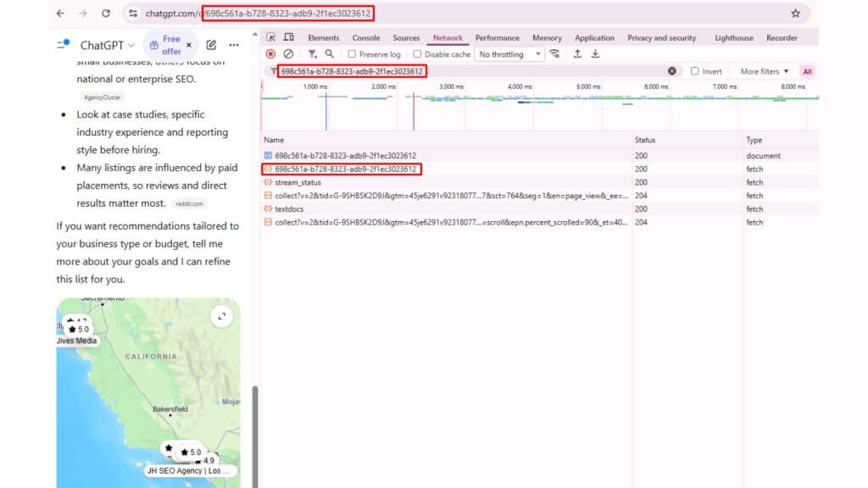Expand the map with the fullscreen icon

(222, 317)
